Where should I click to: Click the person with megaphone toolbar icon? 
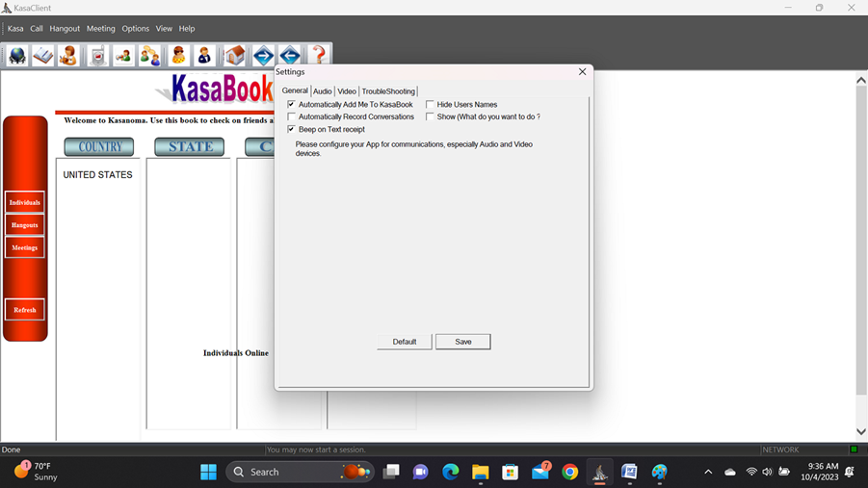click(x=123, y=55)
